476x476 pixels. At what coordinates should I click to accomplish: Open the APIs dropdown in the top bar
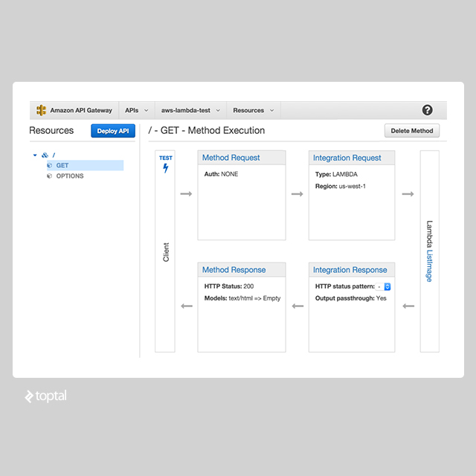pyautogui.click(x=135, y=110)
